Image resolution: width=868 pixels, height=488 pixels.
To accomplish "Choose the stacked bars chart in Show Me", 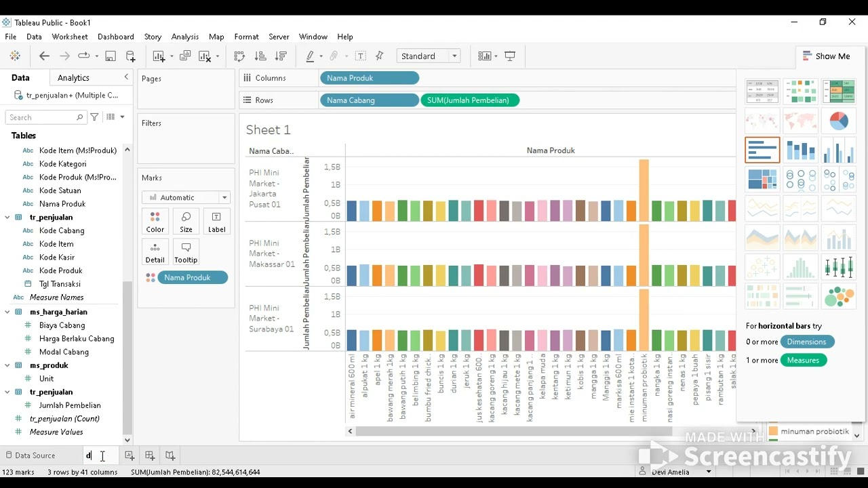I will (x=801, y=150).
